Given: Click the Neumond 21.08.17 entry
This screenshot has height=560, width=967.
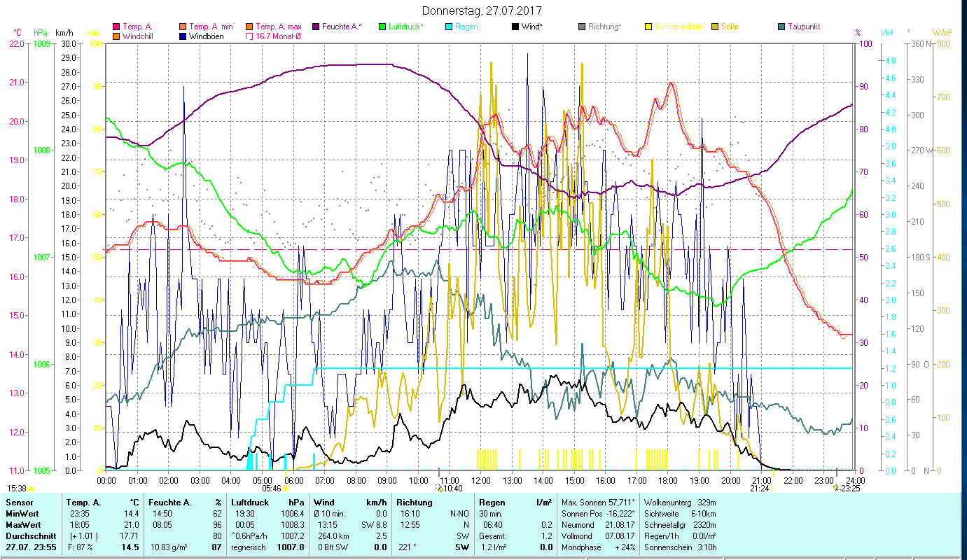Looking at the screenshot, I should coord(598,524).
